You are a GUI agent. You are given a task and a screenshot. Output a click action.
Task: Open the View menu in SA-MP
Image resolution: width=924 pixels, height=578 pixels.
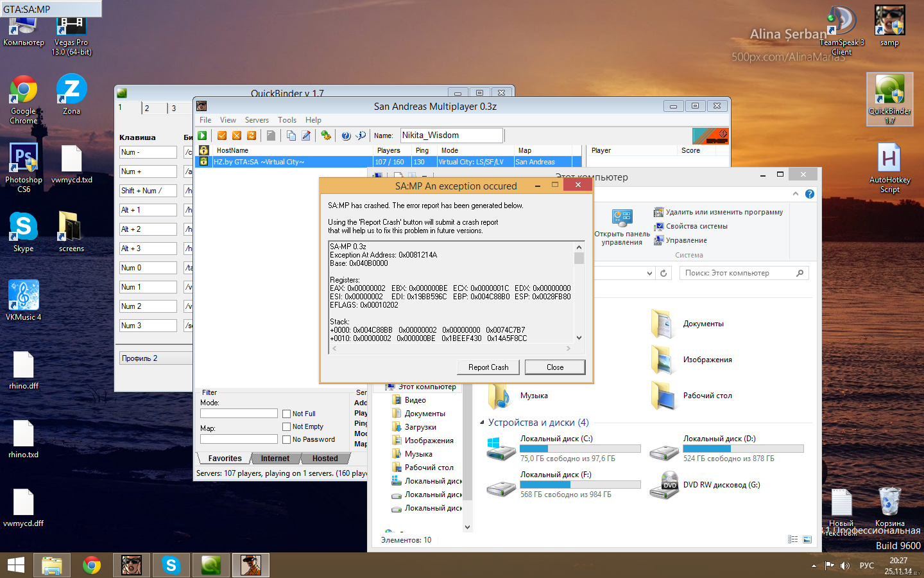[228, 120]
